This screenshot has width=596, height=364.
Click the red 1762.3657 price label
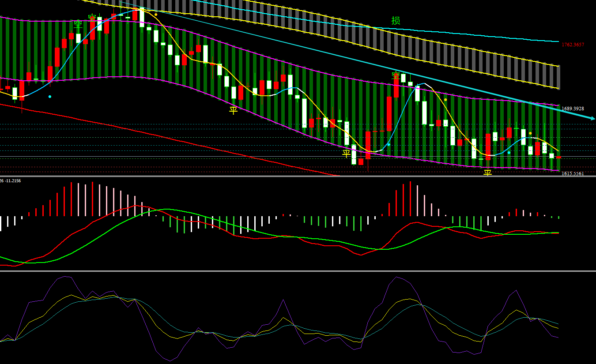click(573, 45)
